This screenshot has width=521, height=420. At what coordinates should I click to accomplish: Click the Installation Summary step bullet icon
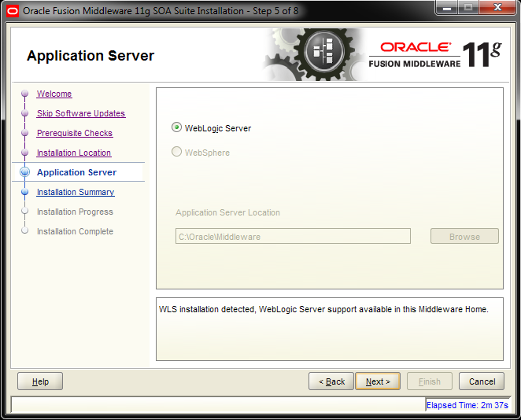24,192
